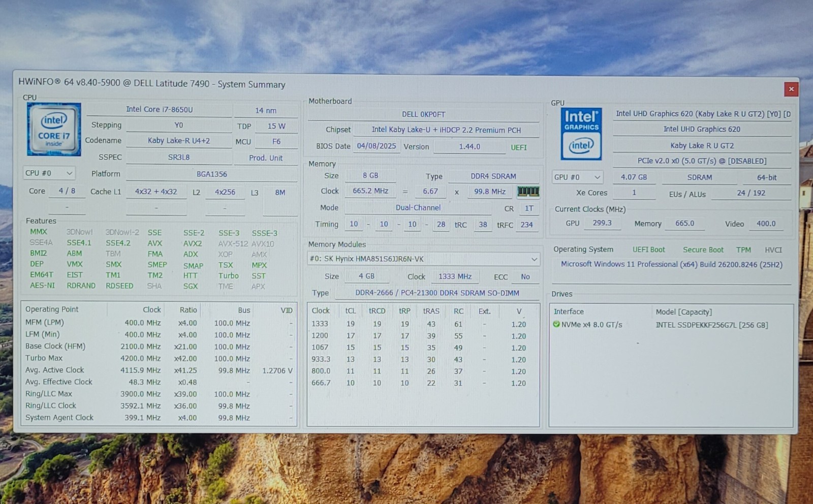Click the L3 cache value 8M
The image size is (813, 504).
[x=280, y=193]
